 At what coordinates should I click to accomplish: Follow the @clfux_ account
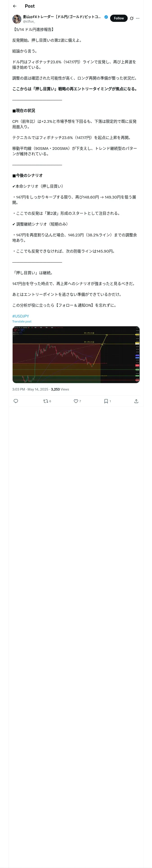[119, 18]
